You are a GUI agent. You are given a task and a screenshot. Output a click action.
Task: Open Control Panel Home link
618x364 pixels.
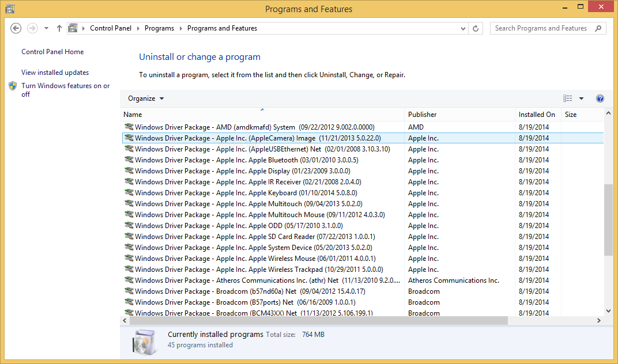(x=52, y=52)
